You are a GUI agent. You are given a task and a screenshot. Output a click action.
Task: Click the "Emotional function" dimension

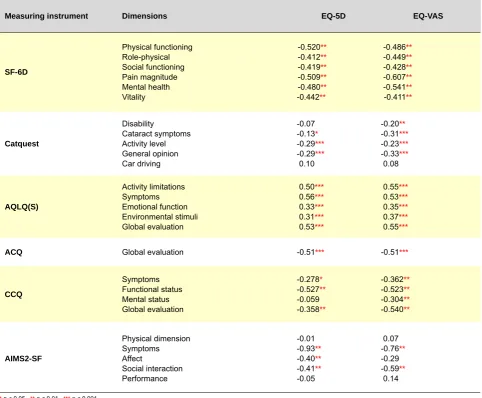pos(155,207)
